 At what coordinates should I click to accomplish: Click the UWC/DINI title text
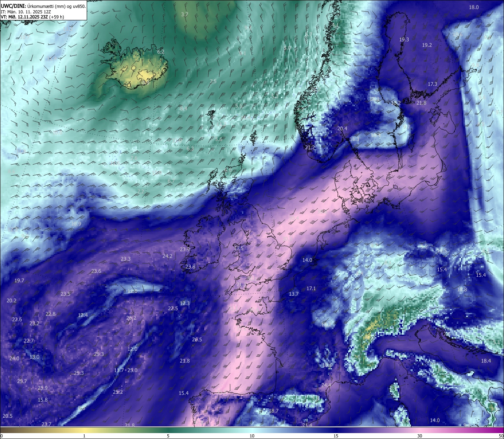13,6
